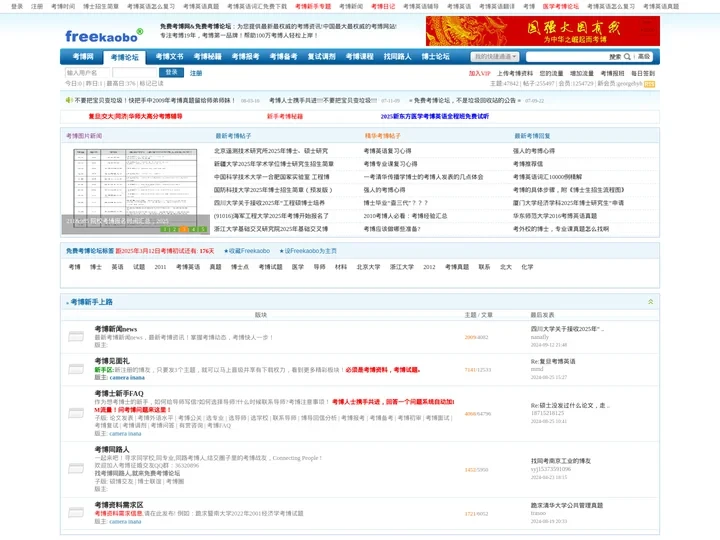
Task: Click the speaker announcement icon
Action: pos(69,100)
